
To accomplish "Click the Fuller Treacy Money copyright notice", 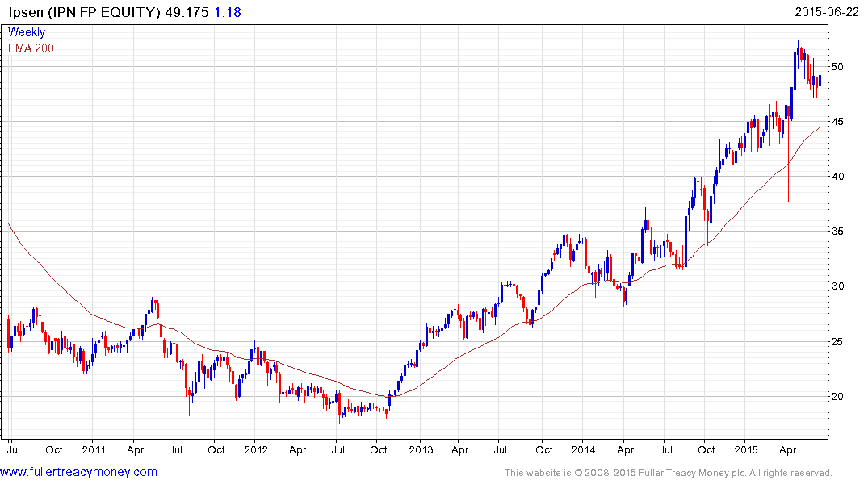I will (668, 473).
